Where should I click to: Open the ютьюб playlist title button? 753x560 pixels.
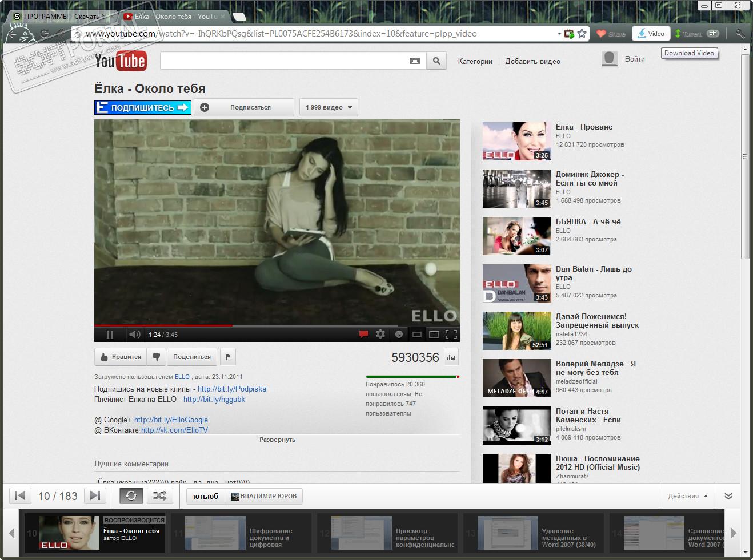click(206, 496)
